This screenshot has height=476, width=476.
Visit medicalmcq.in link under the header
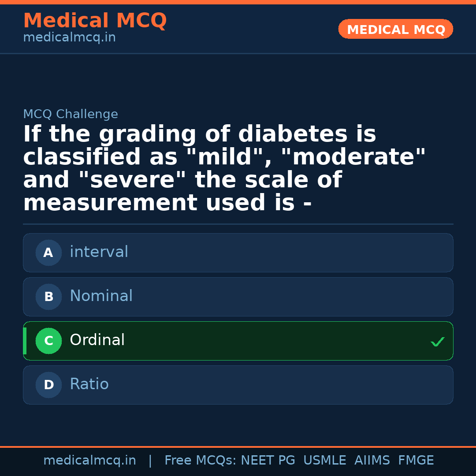(69, 38)
